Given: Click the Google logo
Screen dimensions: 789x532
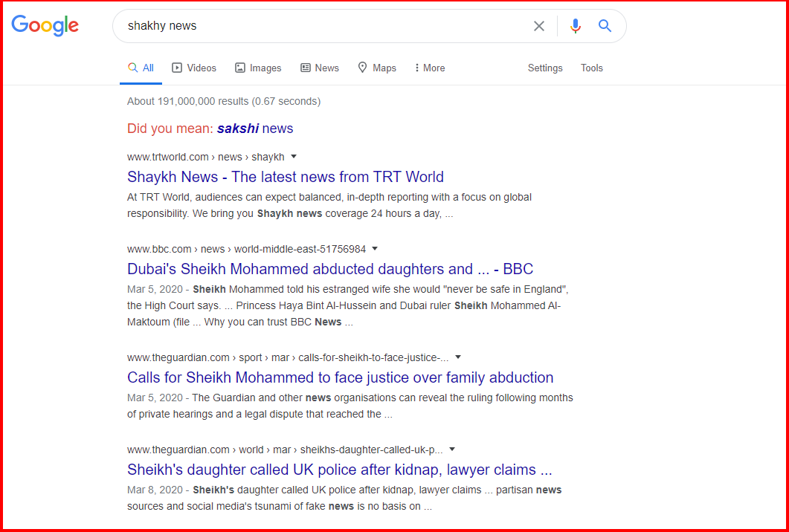Looking at the screenshot, I should point(45,25).
